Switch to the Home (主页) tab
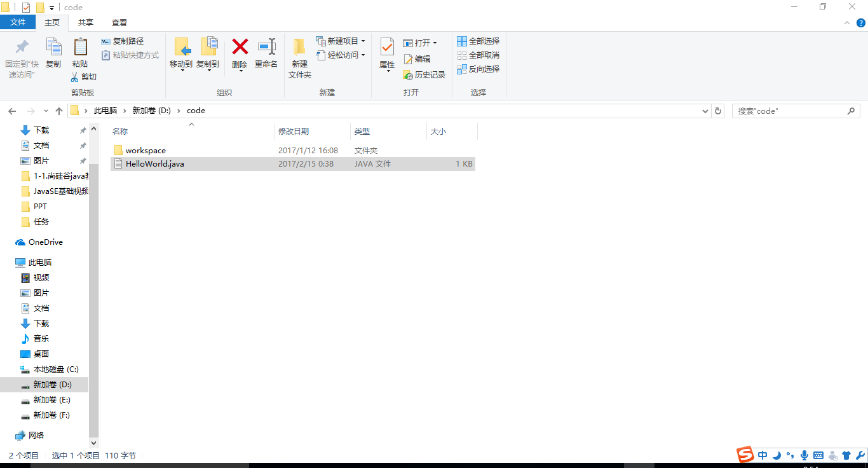 point(52,22)
